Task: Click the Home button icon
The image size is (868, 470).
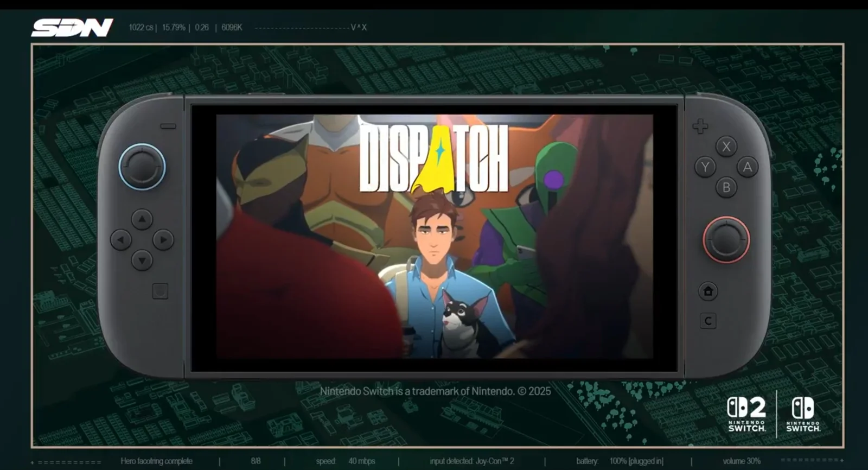Action: coord(708,291)
